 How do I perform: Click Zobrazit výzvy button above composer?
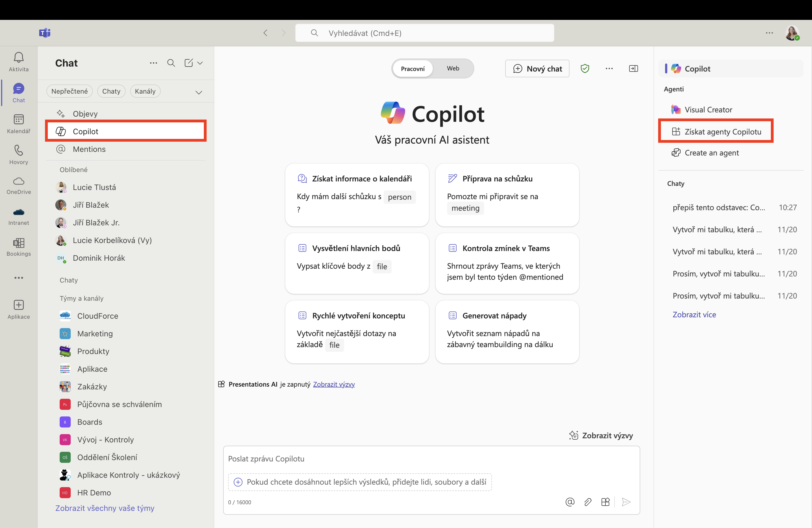[x=601, y=435]
